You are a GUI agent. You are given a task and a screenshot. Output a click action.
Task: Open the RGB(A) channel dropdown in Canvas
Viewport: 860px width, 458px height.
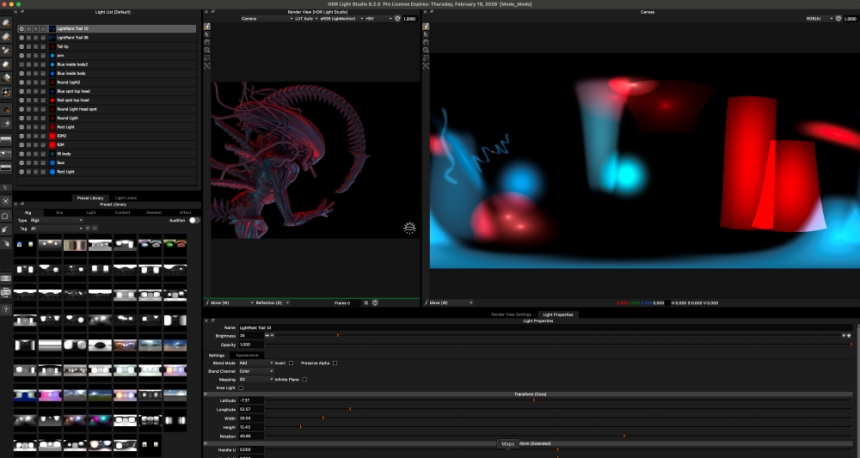click(819, 19)
